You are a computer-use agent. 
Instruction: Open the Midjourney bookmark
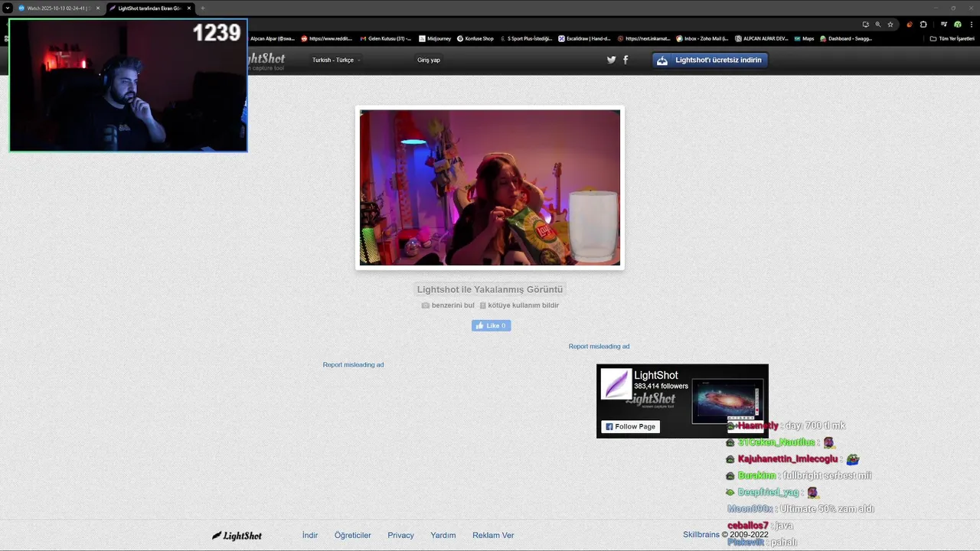tap(435, 38)
